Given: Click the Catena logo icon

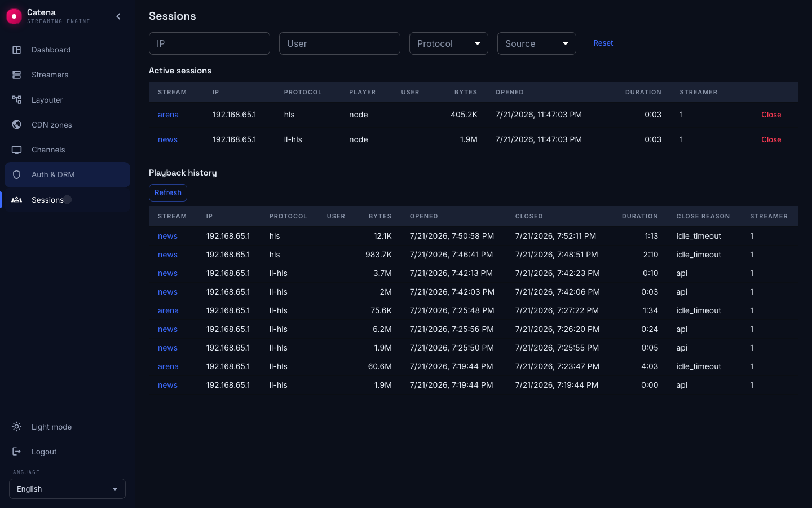Looking at the screenshot, I should tap(14, 16).
